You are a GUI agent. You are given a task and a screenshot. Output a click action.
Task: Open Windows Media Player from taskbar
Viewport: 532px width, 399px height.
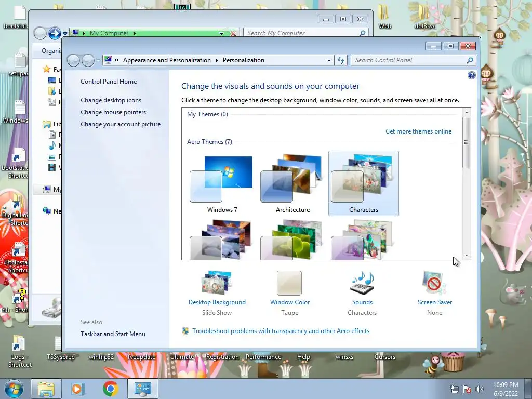(x=77, y=389)
